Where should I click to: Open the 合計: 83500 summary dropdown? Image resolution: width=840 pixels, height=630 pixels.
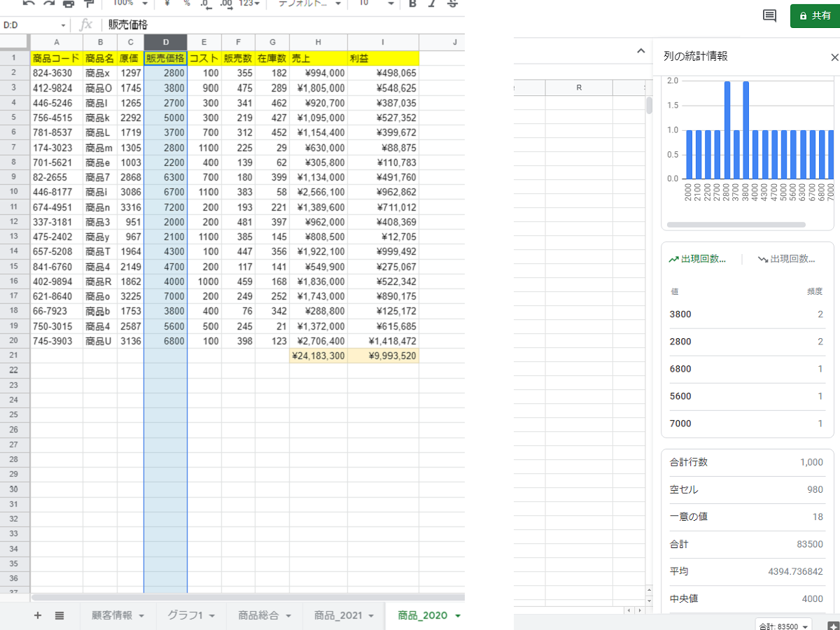coord(783,625)
